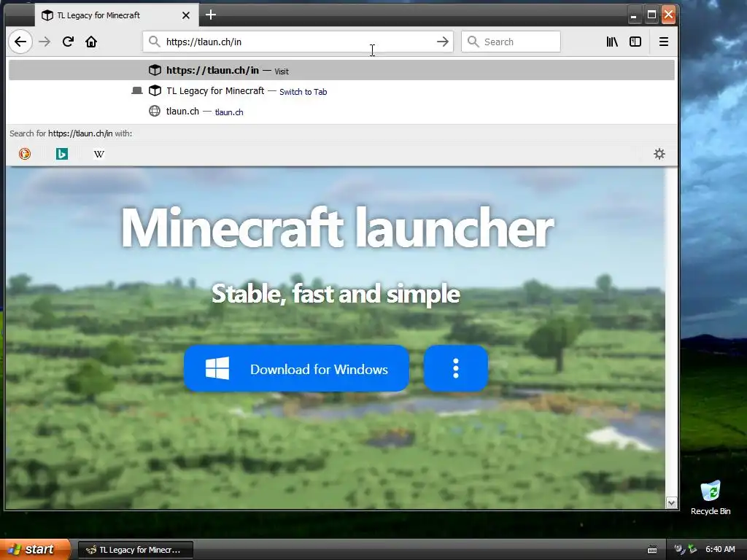Viewport: 747px width, 560px height.
Task: Select TL Legacy taskbar window button
Action: click(135, 550)
